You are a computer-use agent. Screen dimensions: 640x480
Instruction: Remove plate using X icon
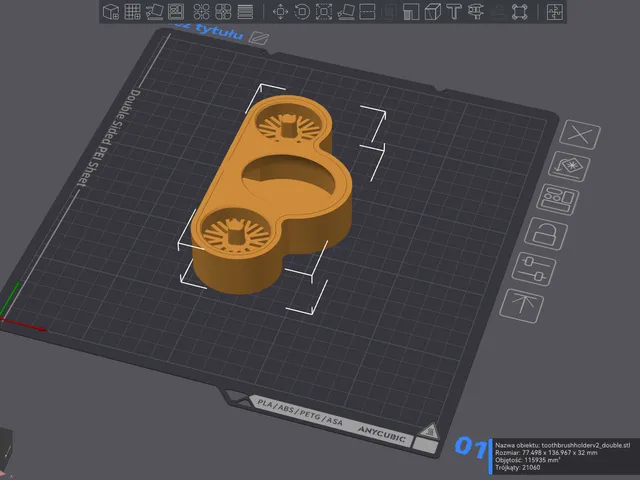point(580,134)
